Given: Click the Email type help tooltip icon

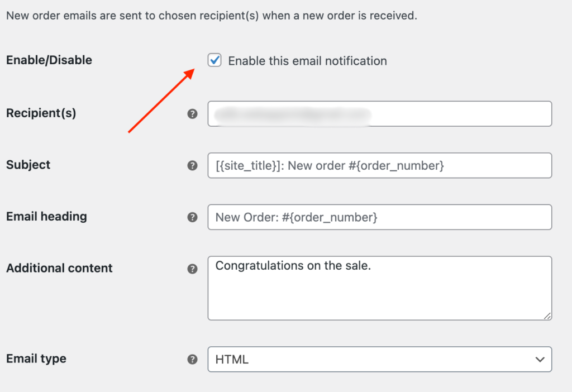Looking at the screenshot, I should (x=192, y=359).
